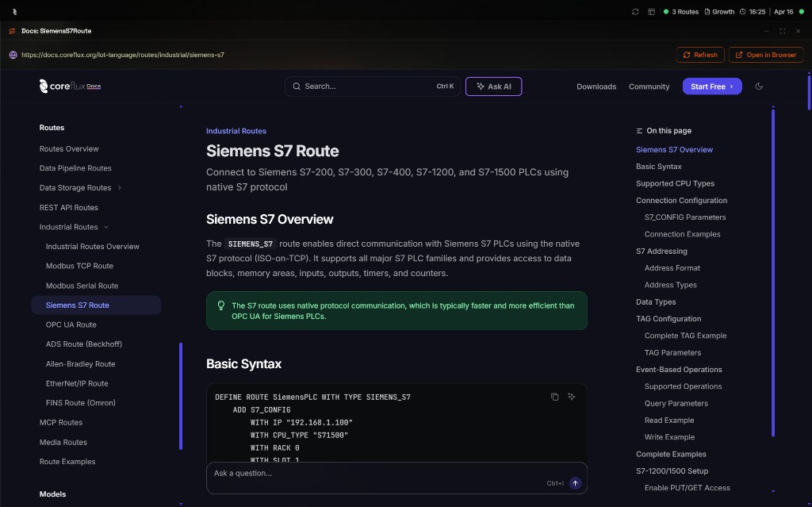The width and height of the screenshot is (812, 507).
Task: Jump to S7_CONFIG Parameters section
Action: pyautogui.click(x=684, y=217)
